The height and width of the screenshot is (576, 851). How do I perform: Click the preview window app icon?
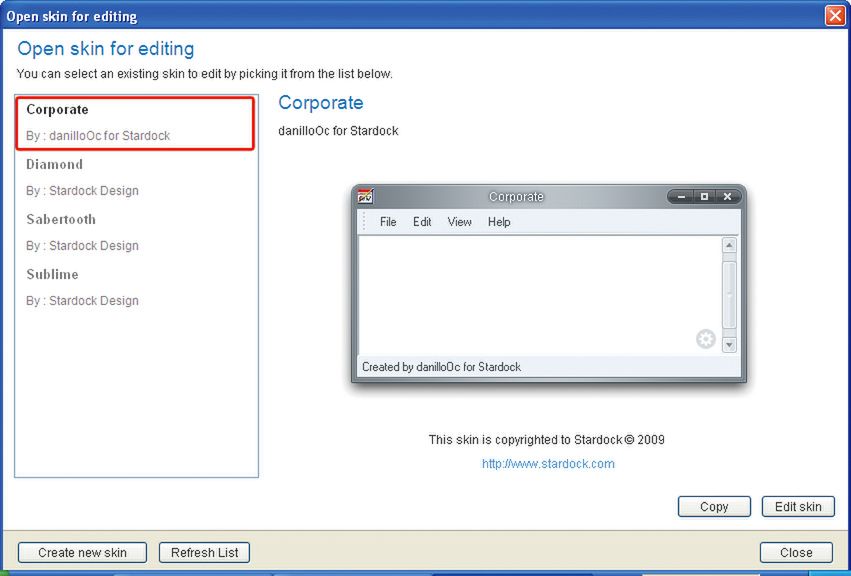pos(365,197)
